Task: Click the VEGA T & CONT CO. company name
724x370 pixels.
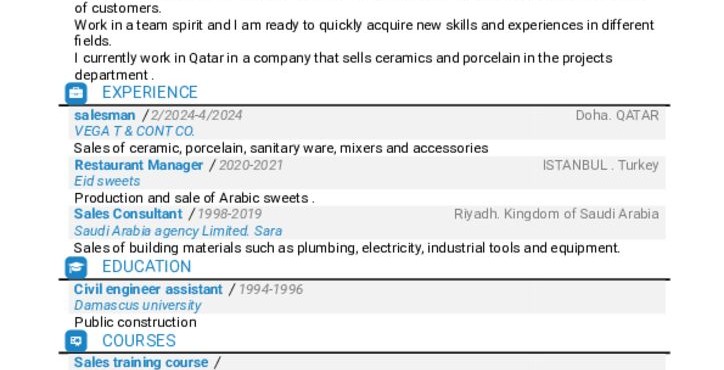Action: 134,131
